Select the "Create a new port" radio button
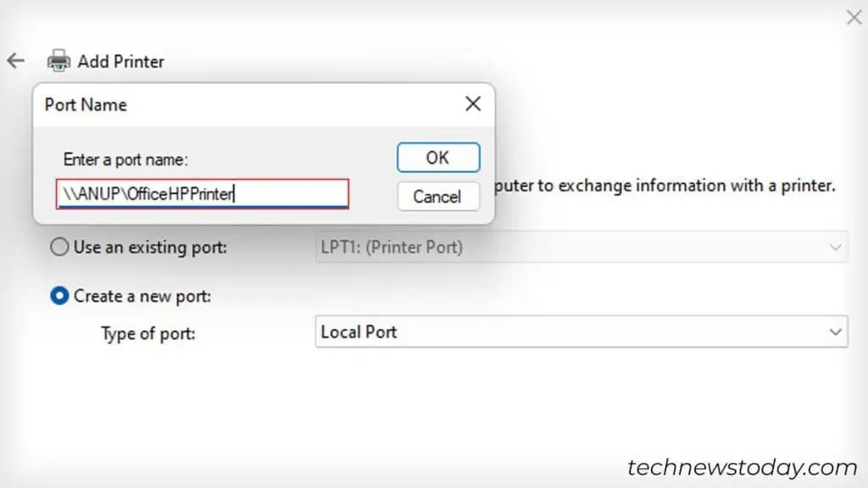 click(x=59, y=296)
